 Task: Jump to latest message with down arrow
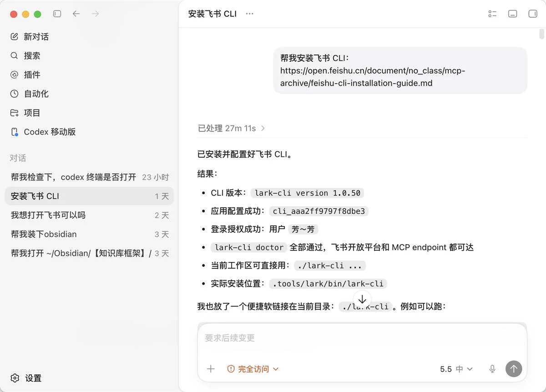362,299
